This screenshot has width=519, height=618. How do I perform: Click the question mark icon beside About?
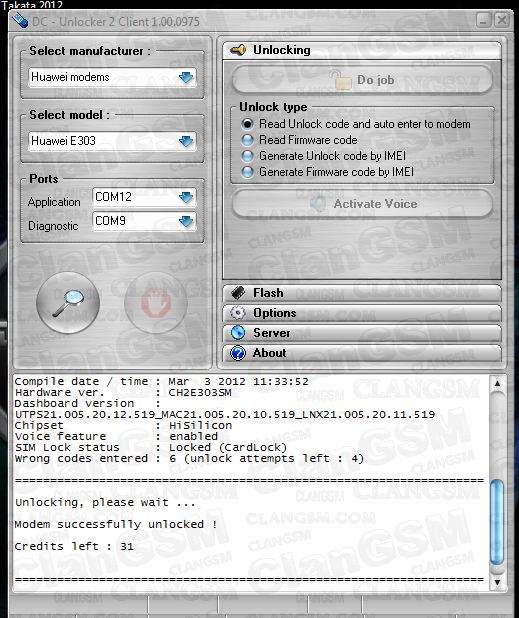click(238, 353)
